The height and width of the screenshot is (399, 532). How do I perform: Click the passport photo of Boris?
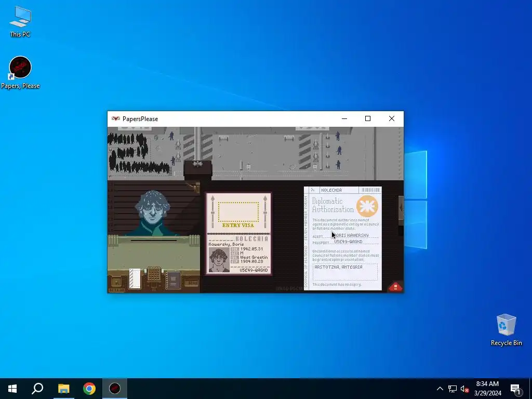coord(219,260)
